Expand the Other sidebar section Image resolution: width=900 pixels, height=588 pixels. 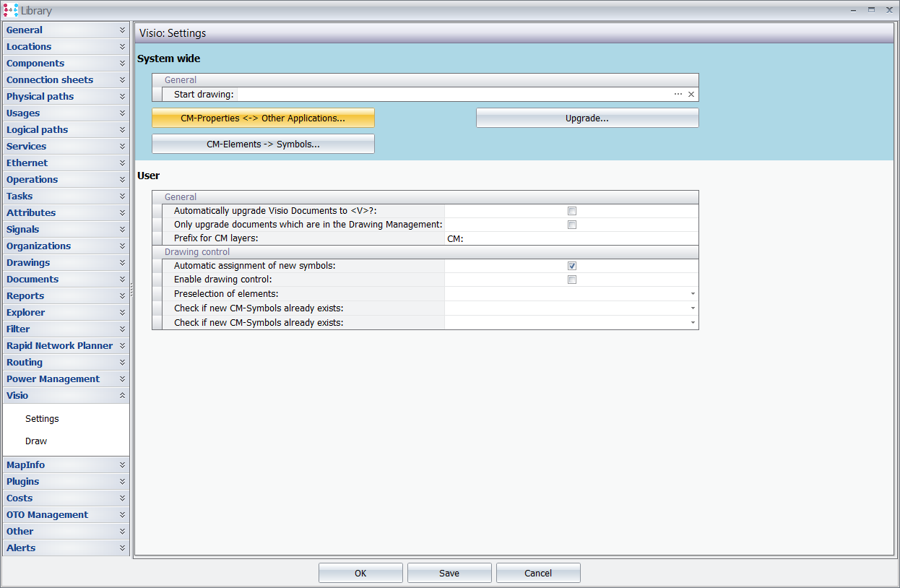point(66,532)
